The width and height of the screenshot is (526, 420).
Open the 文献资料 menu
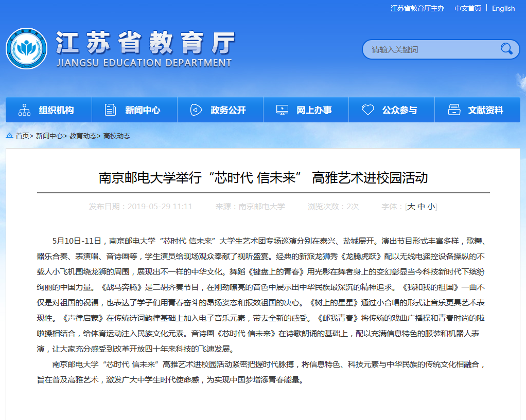[478, 110]
